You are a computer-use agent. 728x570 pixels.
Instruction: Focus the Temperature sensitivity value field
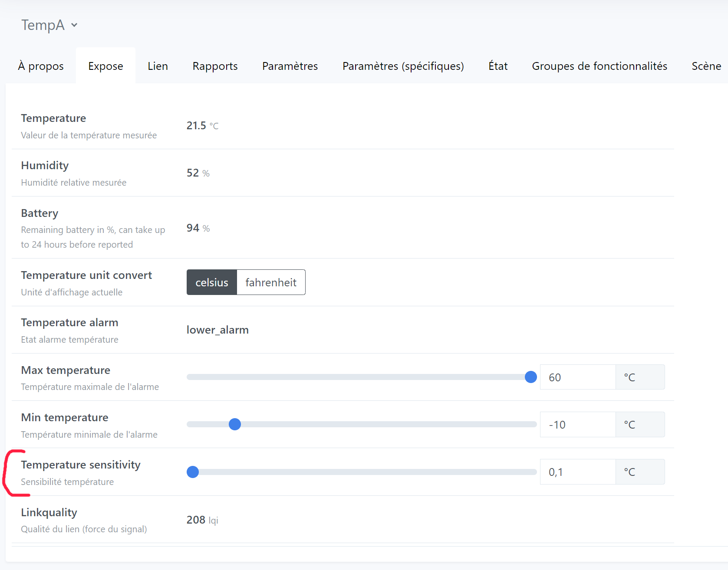(578, 472)
